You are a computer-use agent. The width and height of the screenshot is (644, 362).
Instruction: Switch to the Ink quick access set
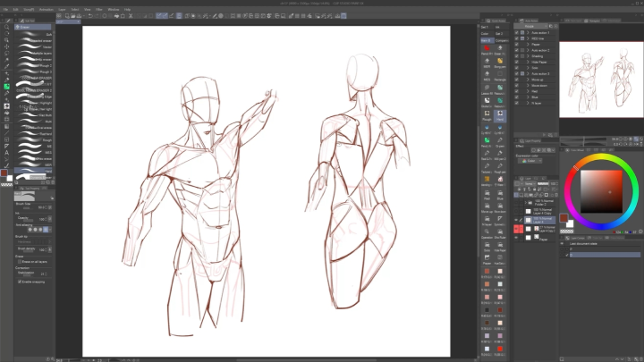(x=501, y=27)
